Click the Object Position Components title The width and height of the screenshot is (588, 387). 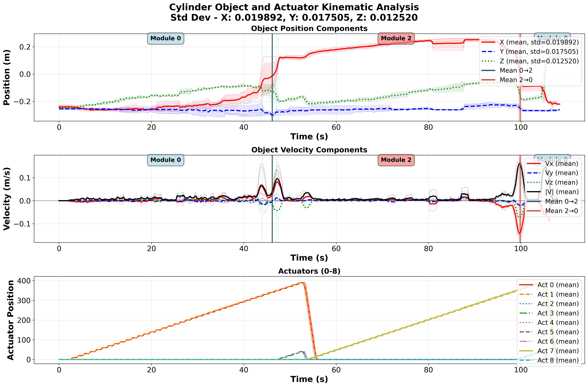309,29
